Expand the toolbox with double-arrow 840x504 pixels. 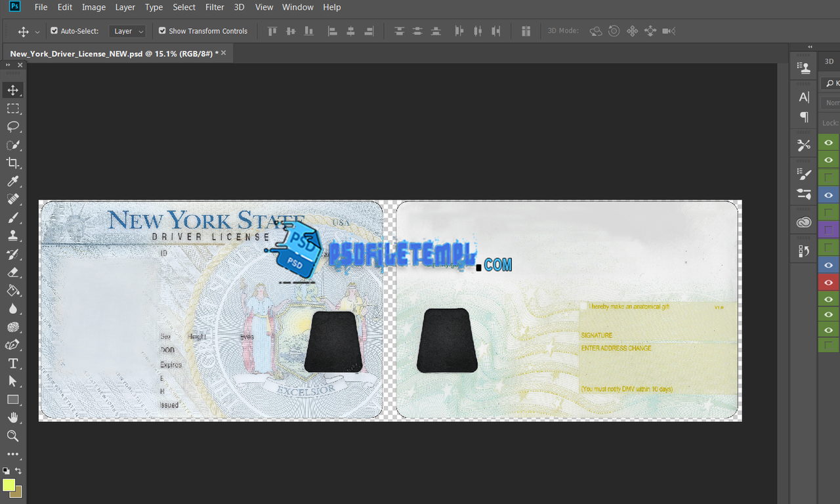pos(8,65)
